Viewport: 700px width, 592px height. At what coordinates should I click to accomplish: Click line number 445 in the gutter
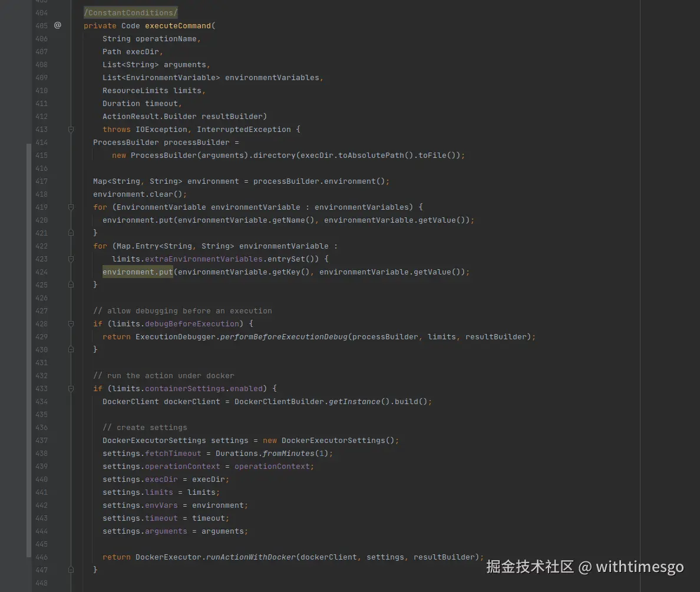[x=41, y=544]
